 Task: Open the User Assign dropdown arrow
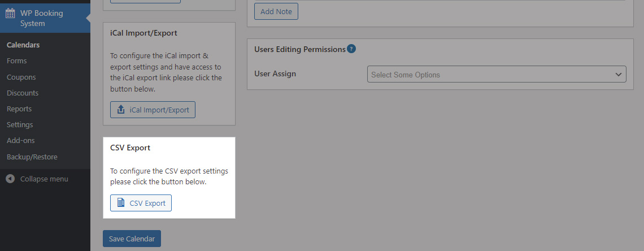point(619,75)
